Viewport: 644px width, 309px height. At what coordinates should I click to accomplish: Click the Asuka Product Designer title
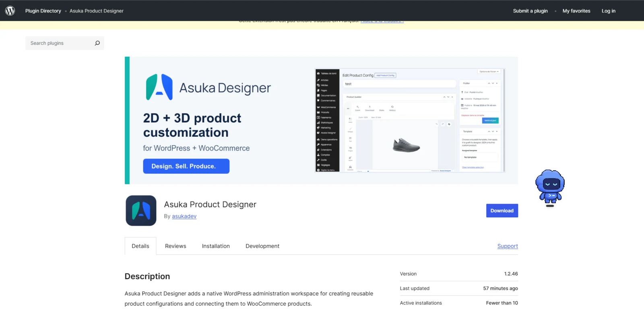click(x=210, y=204)
